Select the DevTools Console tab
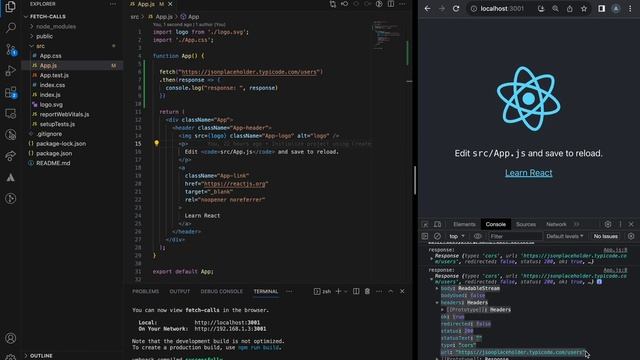This screenshot has height=360, width=640. click(496, 224)
